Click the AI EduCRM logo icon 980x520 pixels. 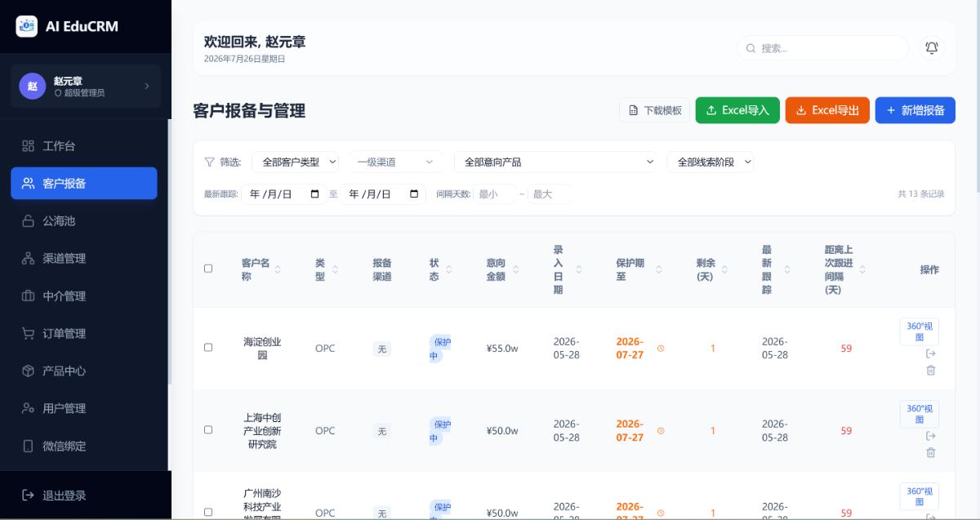[27, 26]
